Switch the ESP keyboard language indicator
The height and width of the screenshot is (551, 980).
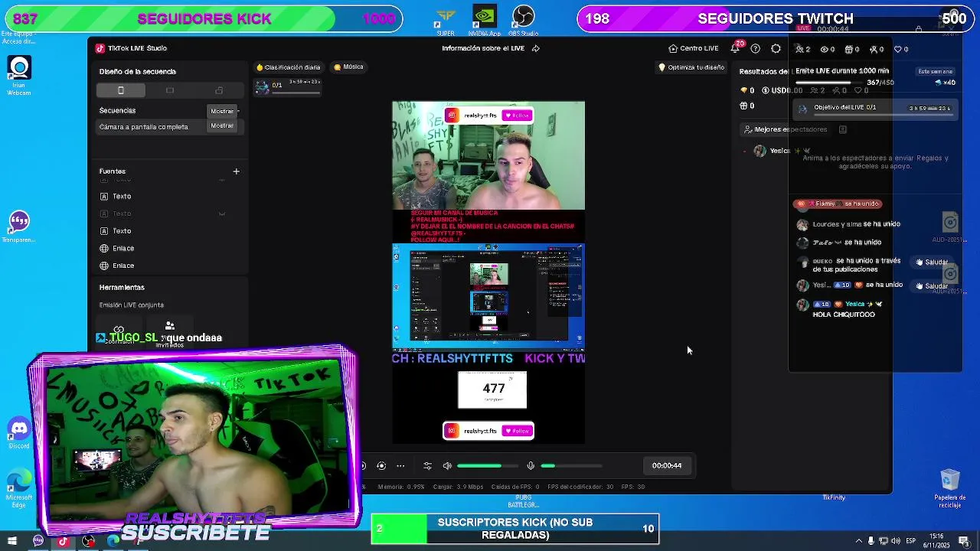[911, 541]
